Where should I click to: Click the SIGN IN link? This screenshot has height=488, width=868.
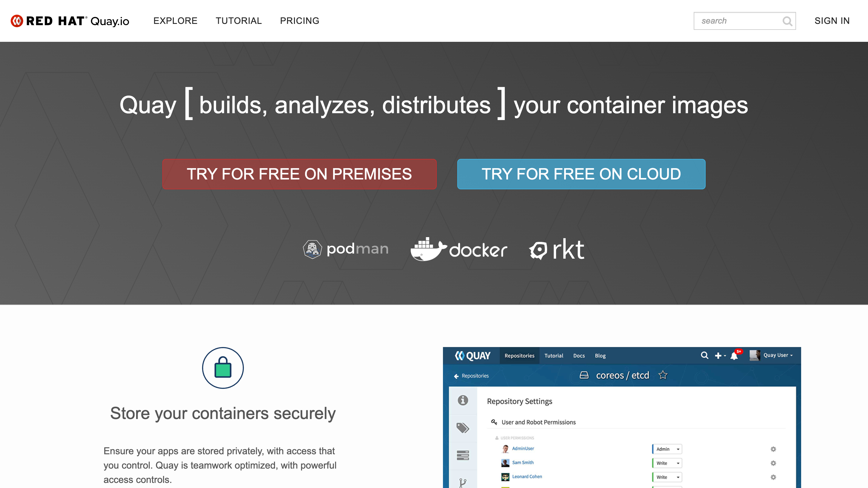[833, 20]
